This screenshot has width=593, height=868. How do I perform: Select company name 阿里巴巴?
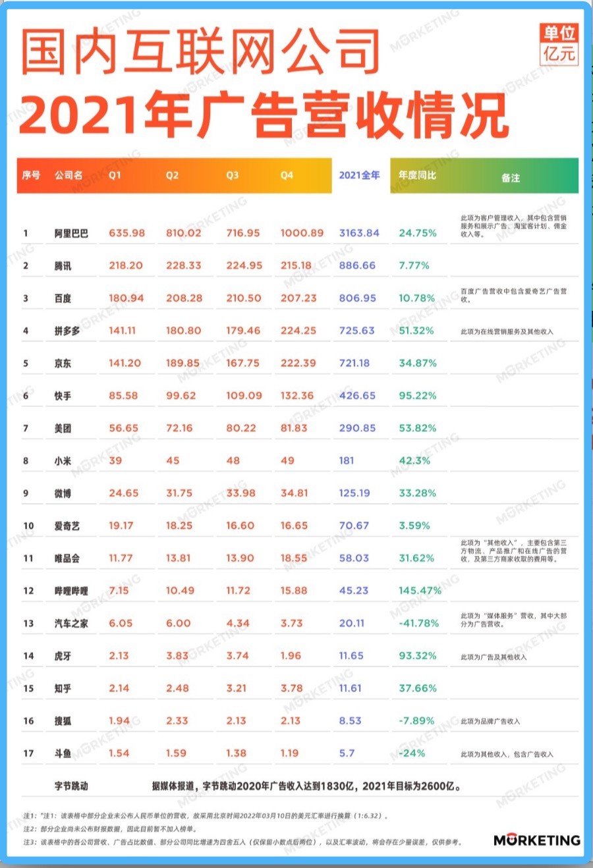pyautogui.click(x=71, y=233)
